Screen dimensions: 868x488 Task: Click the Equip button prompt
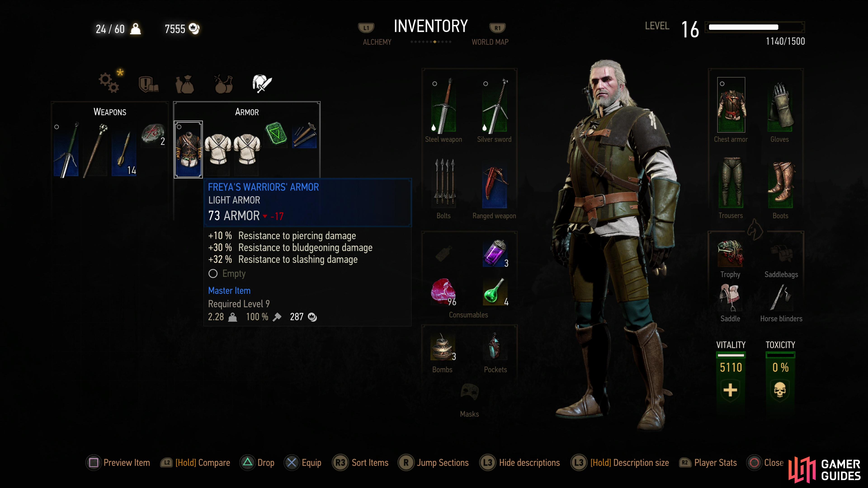(303, 463)
